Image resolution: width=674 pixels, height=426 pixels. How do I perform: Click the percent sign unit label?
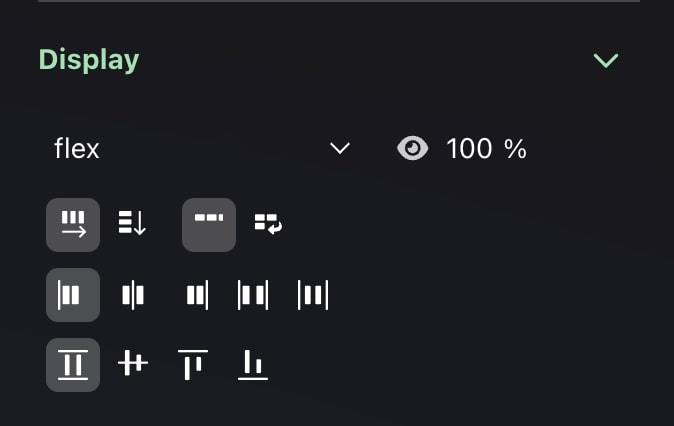click(515, 149)
